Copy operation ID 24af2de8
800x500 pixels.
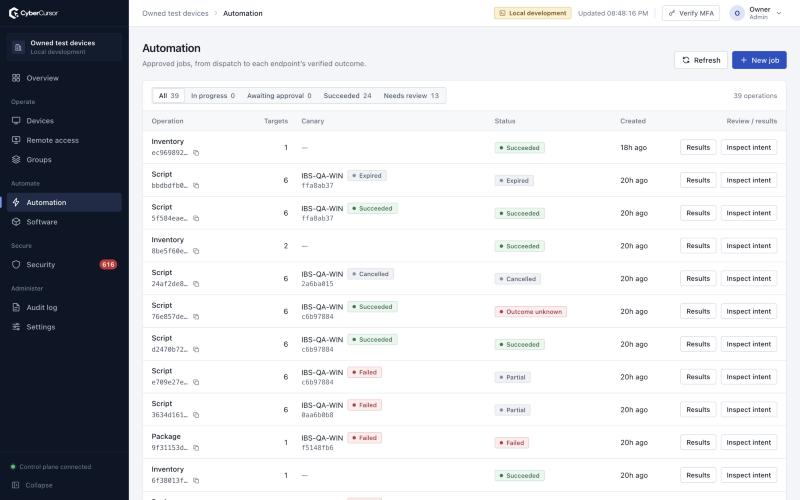pos(196,284)
